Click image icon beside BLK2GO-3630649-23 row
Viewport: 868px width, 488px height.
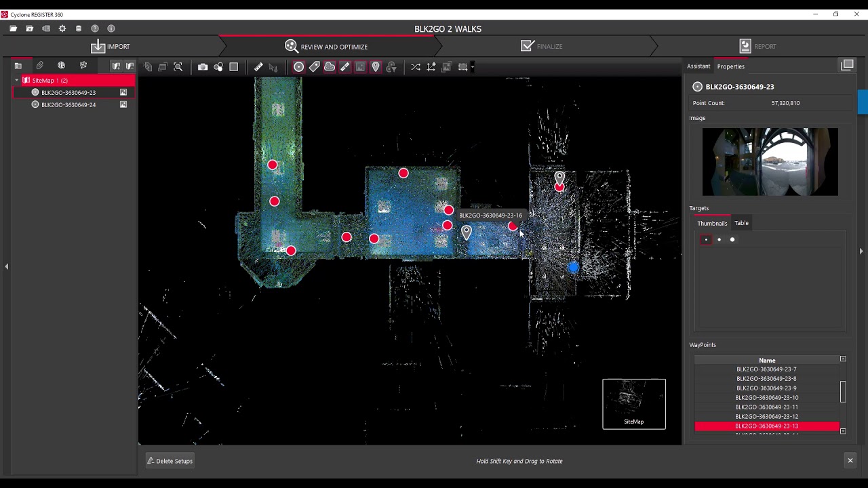click(x=123, y=92)
